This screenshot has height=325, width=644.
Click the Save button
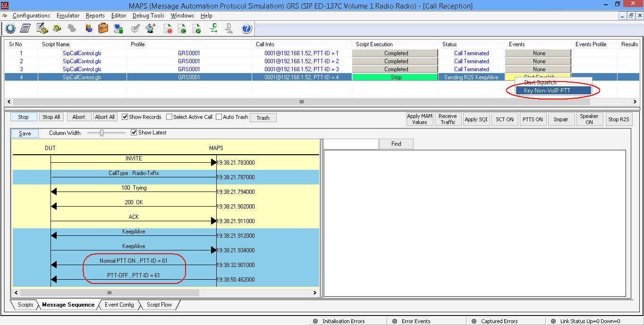coord(25,133)
